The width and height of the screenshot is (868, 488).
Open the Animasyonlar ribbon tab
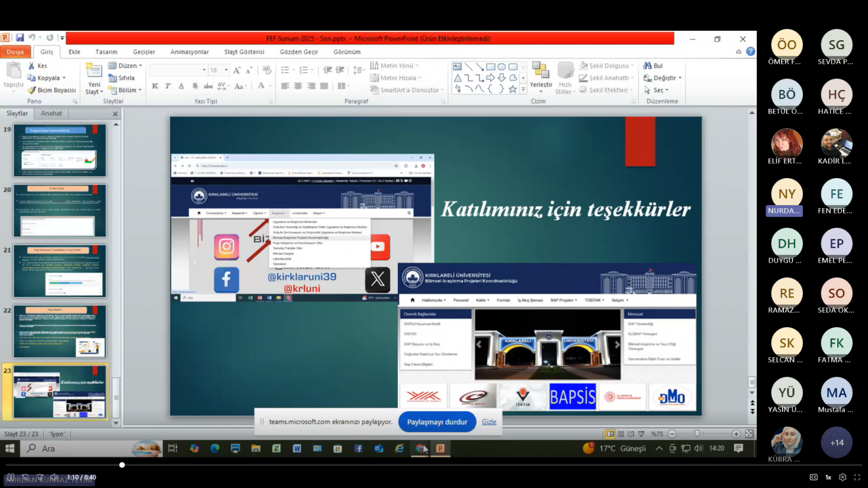point(189,52)
